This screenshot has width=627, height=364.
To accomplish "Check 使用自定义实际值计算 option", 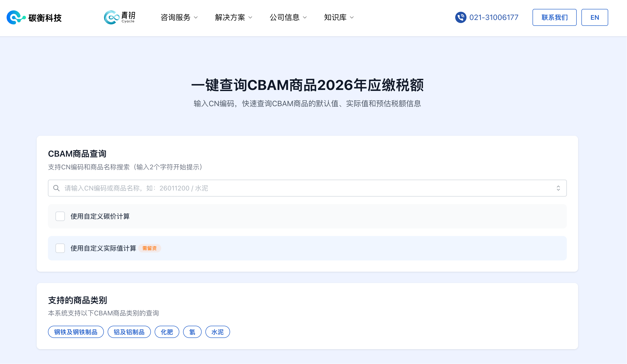I will pos(60,248).
